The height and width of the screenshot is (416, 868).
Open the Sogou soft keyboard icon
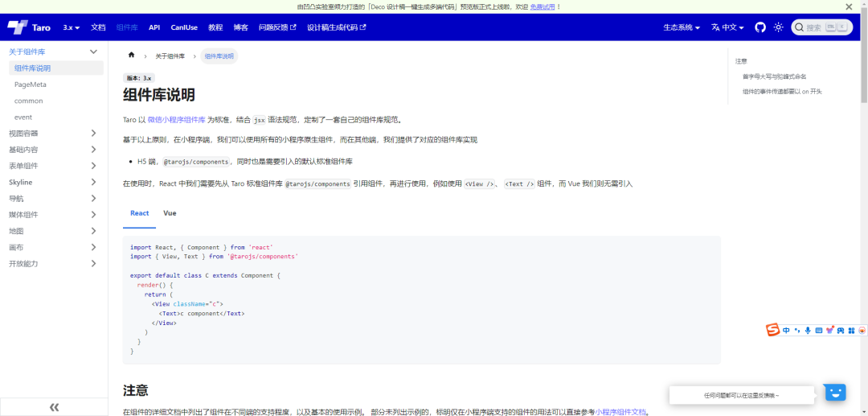click(x=819, y=330)
